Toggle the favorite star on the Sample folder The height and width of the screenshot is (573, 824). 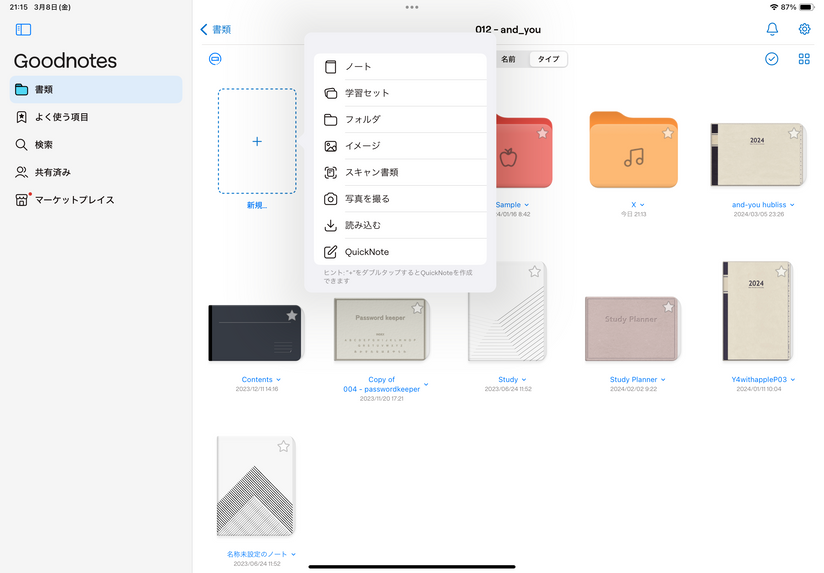point(542,134)
